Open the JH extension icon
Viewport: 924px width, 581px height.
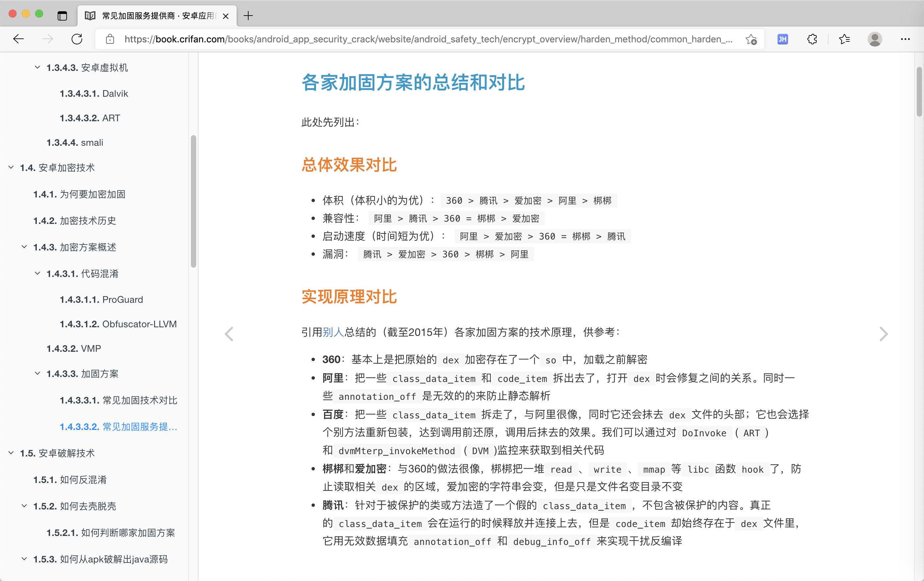783,39
